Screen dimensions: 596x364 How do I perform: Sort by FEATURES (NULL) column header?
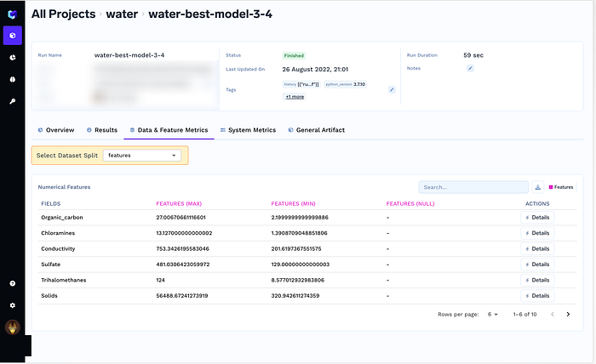click(x=410, y=204)
